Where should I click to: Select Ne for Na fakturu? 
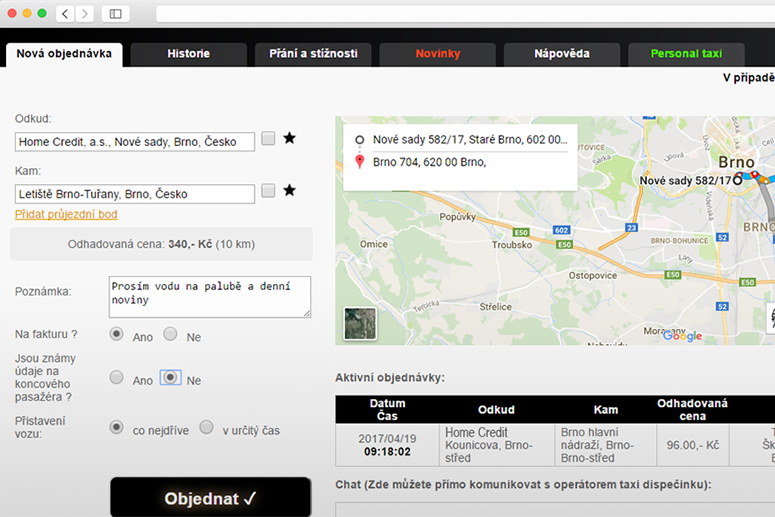click(x=171, y=334)
